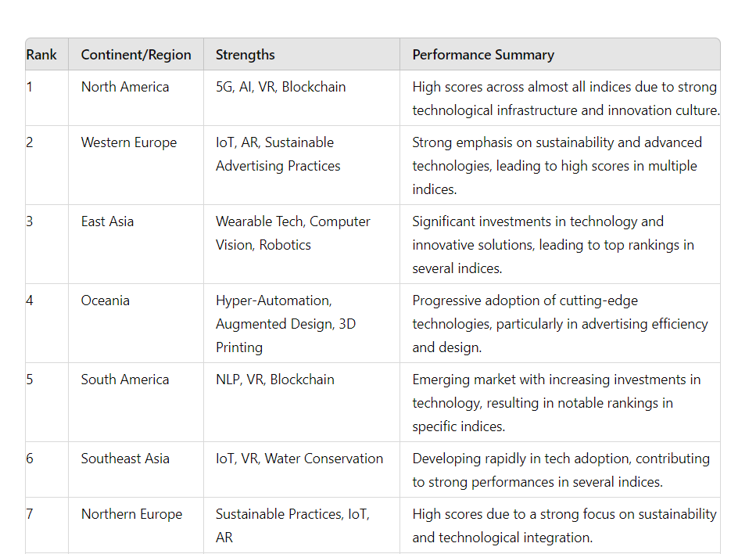The image size is (756, 554).
Task: Click the '5G, AI, VR, Blockchain' strengths cell
Action: click(x=301, y=98)
